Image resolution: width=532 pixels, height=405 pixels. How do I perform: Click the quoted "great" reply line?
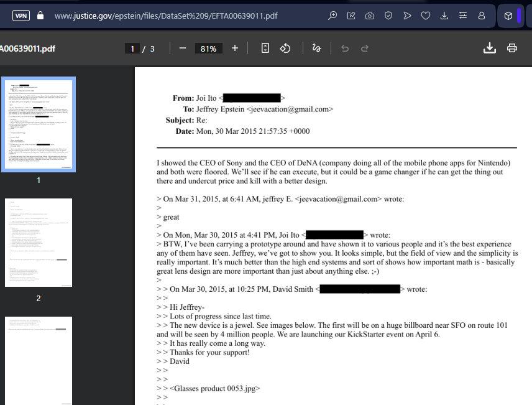(x=171, y=217)
